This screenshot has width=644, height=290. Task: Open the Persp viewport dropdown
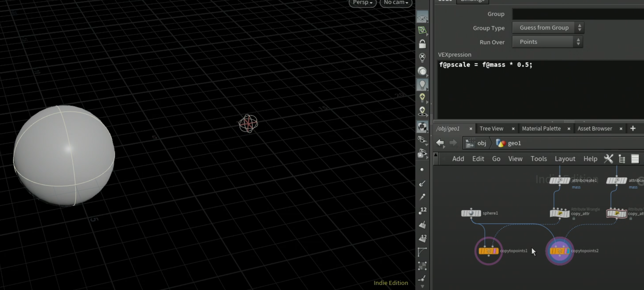point(363,3)
